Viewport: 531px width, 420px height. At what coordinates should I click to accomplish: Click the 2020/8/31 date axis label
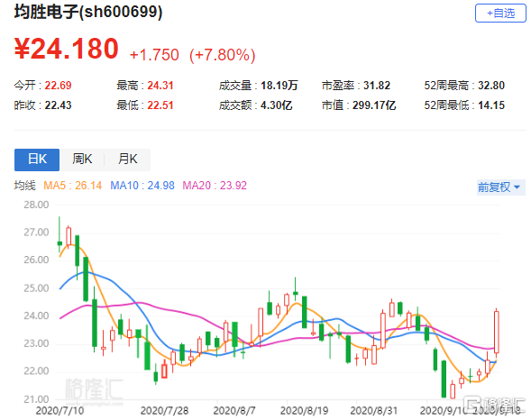(373, 411)
